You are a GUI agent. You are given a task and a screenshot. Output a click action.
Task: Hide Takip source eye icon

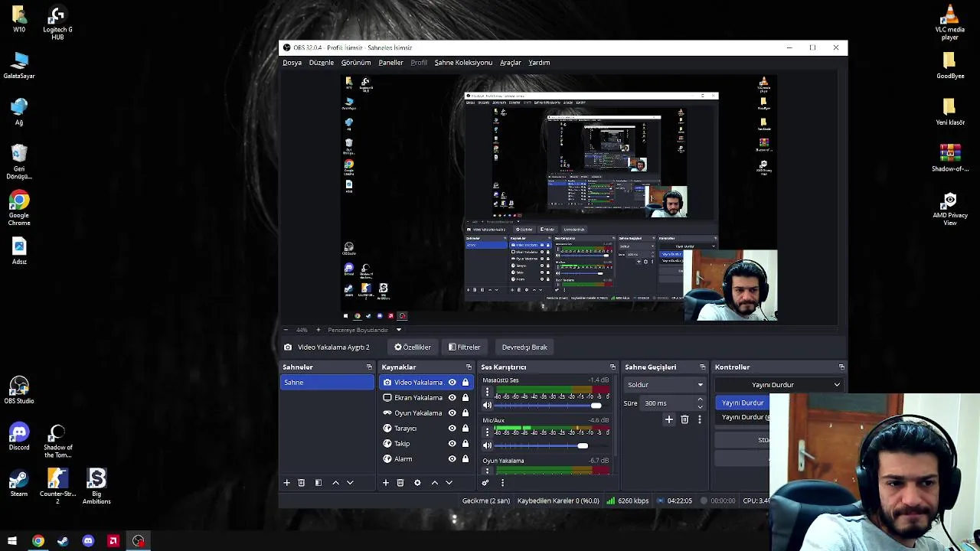452,444
